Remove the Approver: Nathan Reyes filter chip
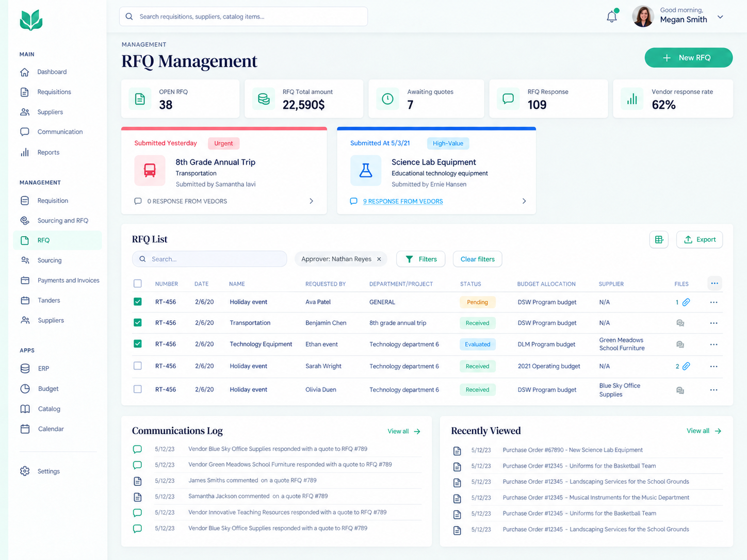This screenshot has height=560, width=747. 379,259
